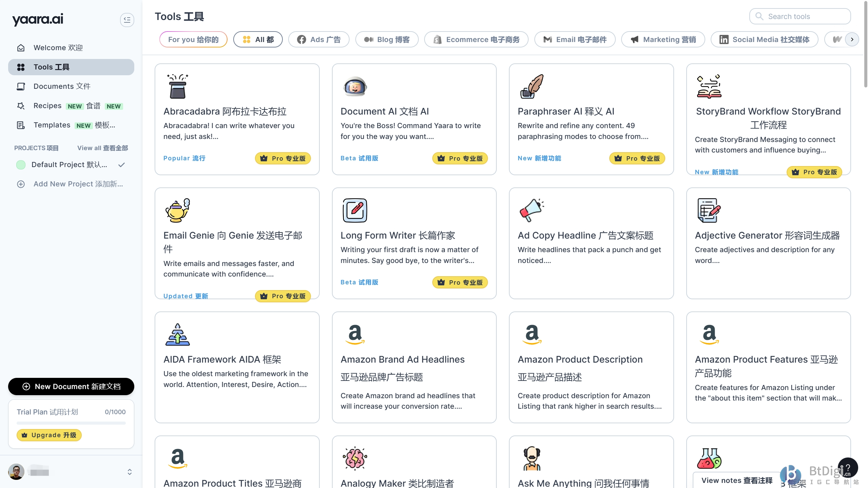Filter tools by Marketing category
The image size is (868, 488).
(x=663, y=39)
